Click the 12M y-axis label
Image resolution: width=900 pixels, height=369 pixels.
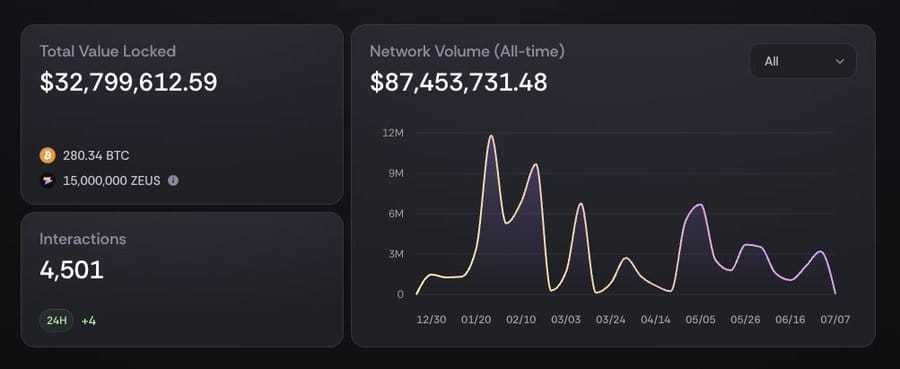(x=393, y=133)
